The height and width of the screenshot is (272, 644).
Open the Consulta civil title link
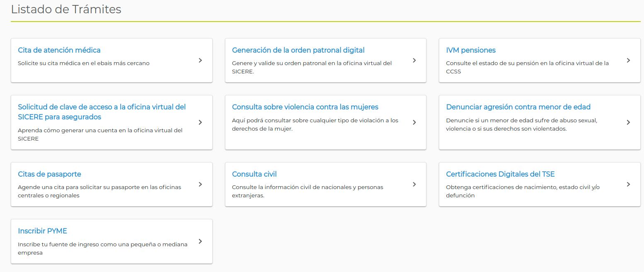(x=254, y=174)
